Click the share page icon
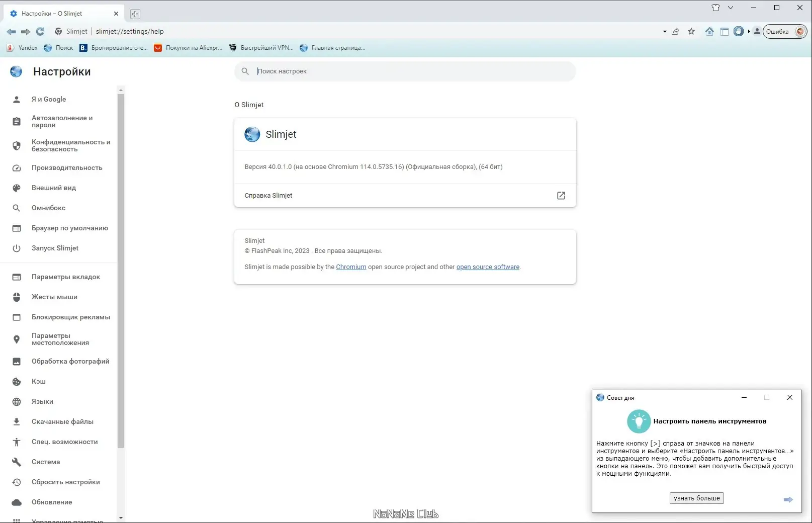 675,31
